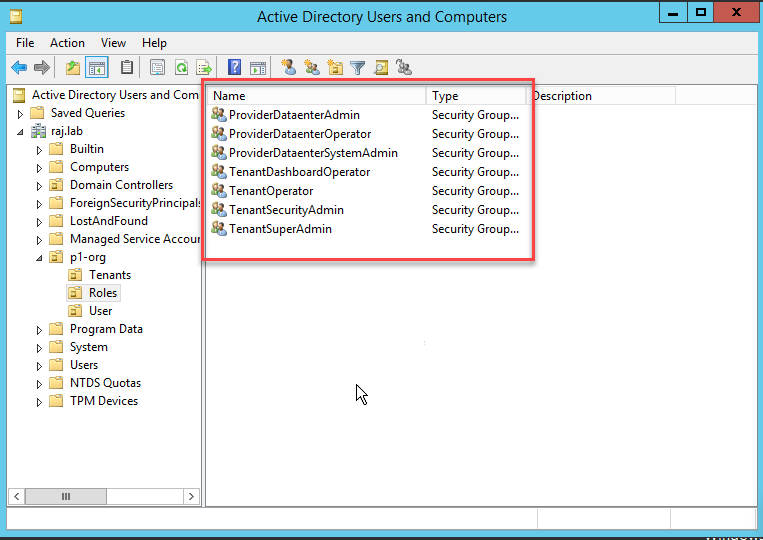The height and width of the screenshot is (540, 763).
Task: Select the Saved Queries tree item
Action: pos(88,113)
